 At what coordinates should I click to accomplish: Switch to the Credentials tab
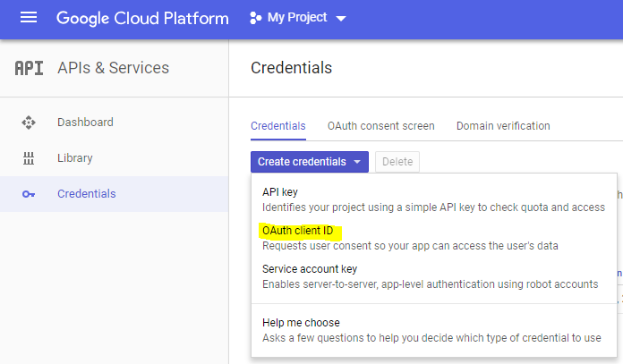[278, 126]
